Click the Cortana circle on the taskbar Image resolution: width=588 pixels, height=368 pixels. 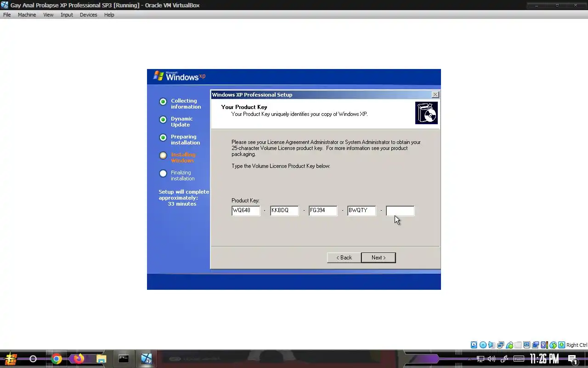[33, 359]
